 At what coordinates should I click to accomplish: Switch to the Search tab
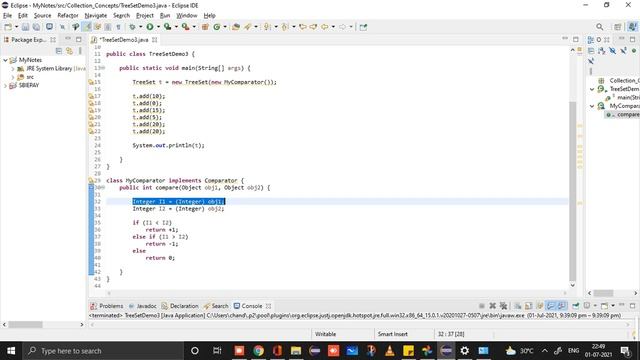216,306
